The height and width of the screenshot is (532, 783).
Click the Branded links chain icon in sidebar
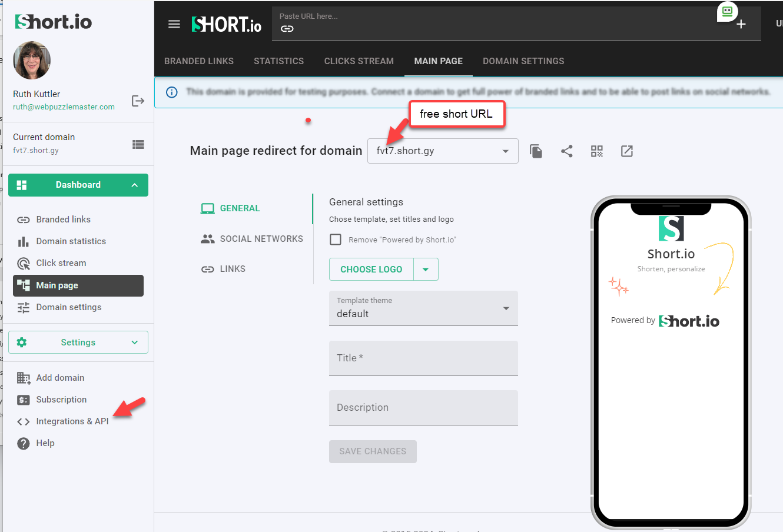24,220
